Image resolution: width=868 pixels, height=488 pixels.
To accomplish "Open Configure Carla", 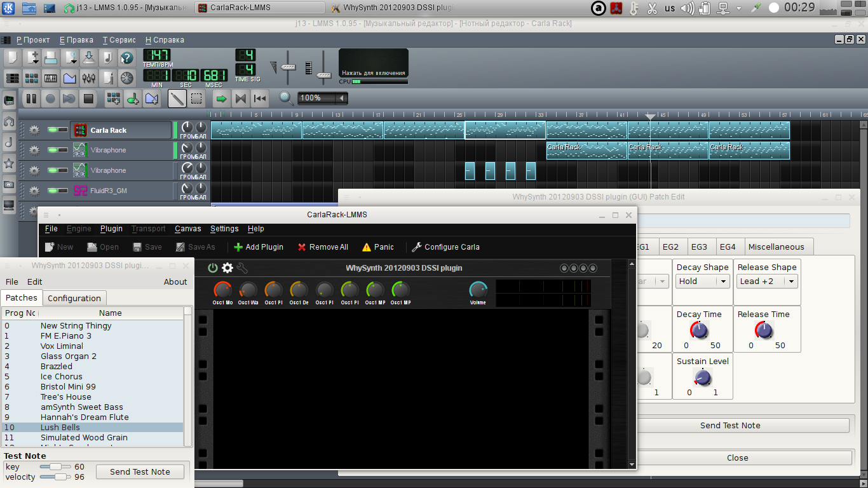I will tap(445, 247).
